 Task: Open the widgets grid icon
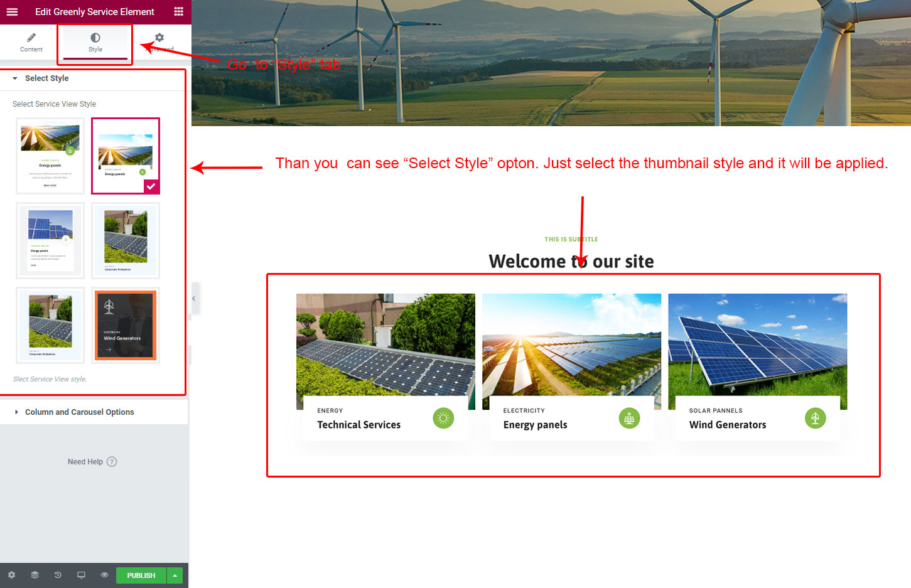point(178,11)
